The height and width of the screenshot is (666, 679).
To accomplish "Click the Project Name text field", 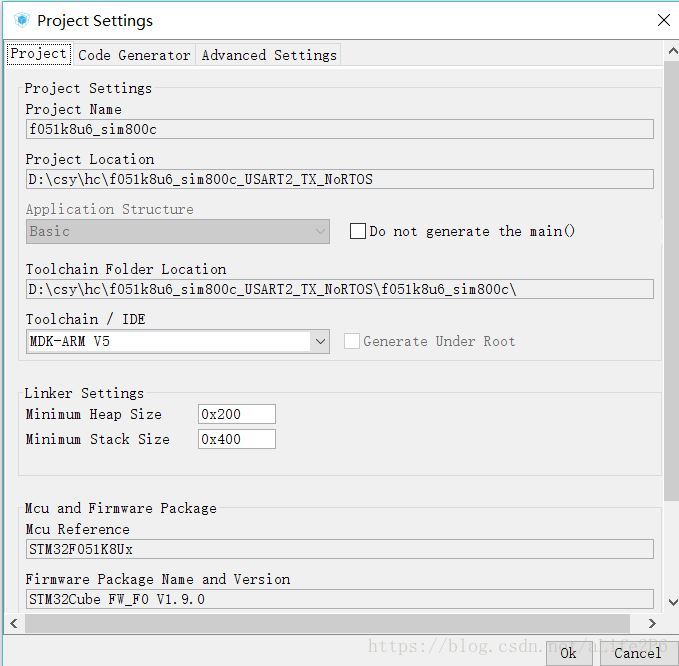I will 340,129.
